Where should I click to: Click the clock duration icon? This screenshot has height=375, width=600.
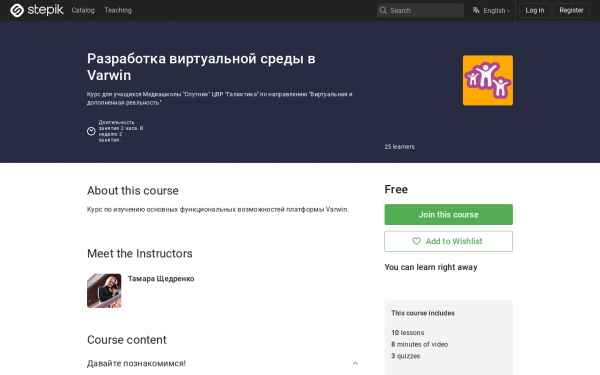tap(91, 131)
